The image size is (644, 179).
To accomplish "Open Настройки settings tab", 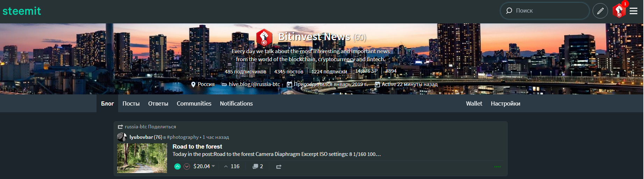I will point(506,103).
